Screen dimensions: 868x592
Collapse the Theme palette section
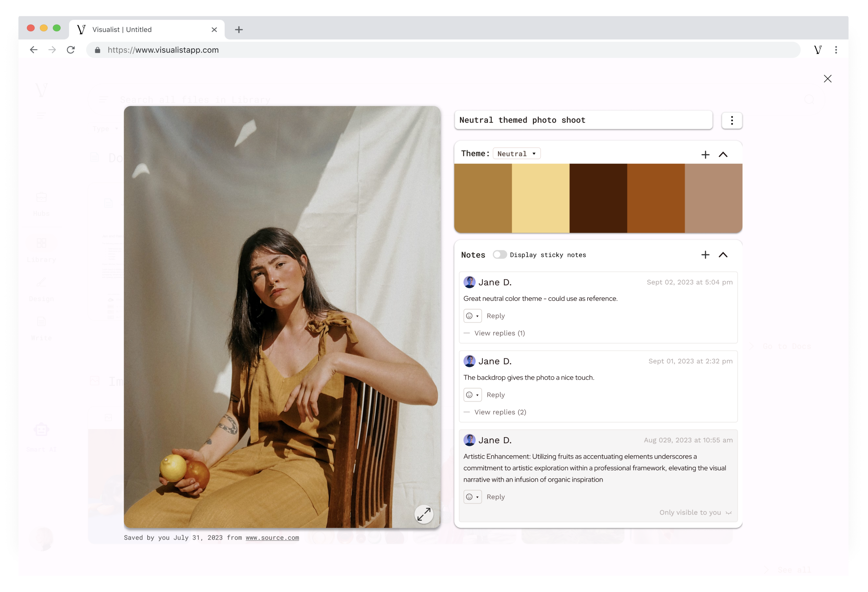coord(723,154)
